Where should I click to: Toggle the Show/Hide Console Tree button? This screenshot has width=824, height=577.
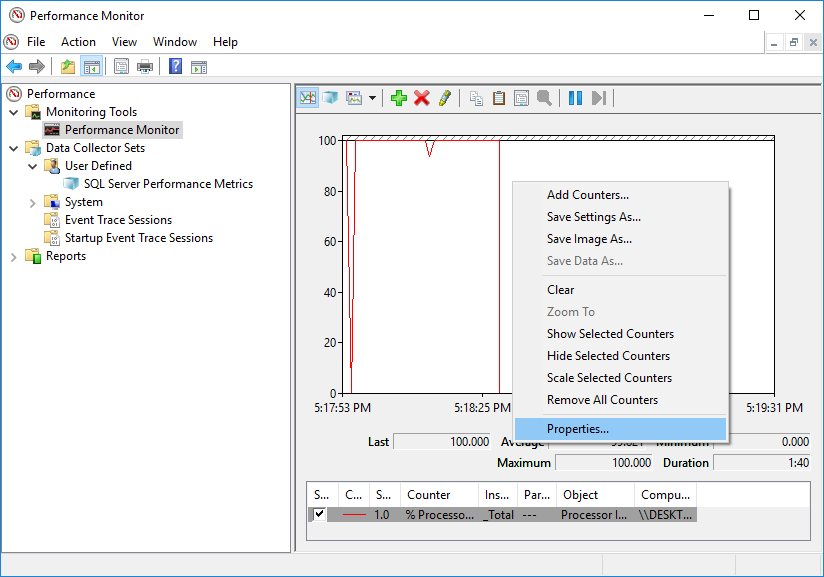pyautogui.click(x=91, y=66)
